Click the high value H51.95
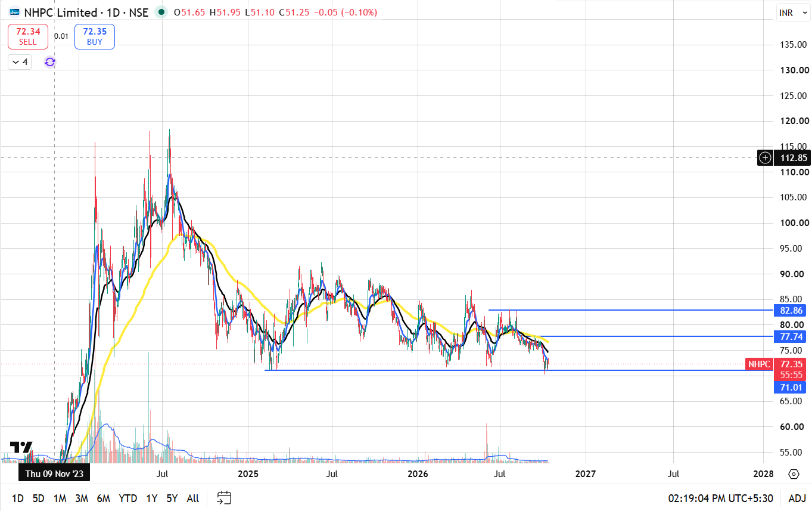The image size is (812, 511). tap(225, 13)
